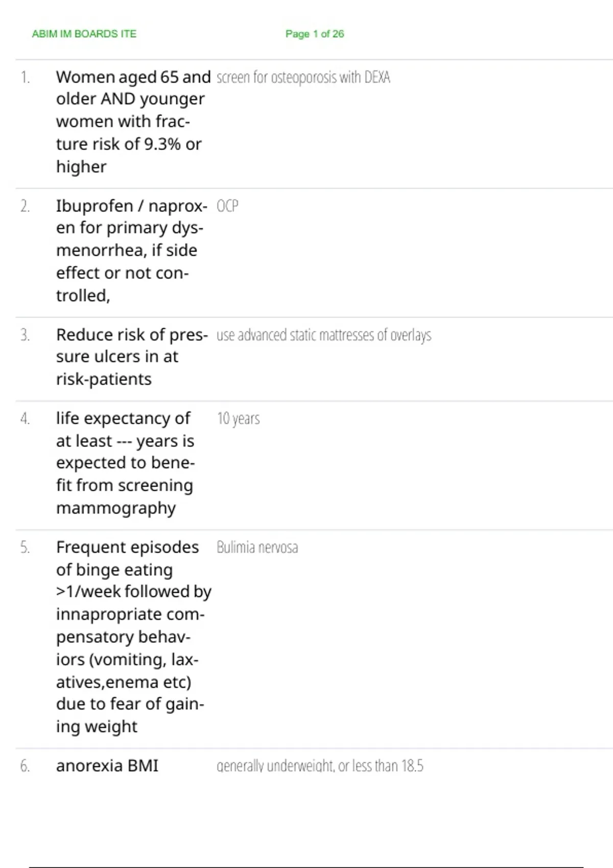This screenshot has height=868, width=613.
Task: Click 'use advanced static mattresses' answer
Action: 323,335
